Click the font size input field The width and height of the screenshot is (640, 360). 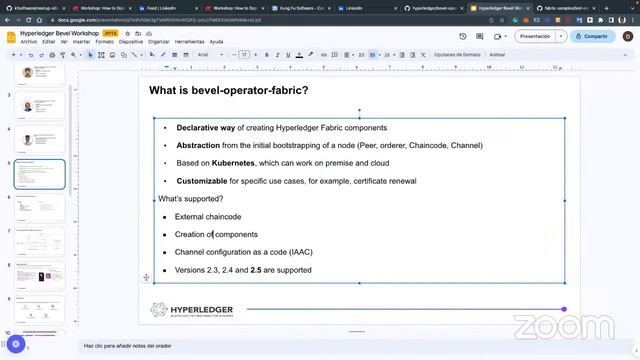click(x=244, y=55)
